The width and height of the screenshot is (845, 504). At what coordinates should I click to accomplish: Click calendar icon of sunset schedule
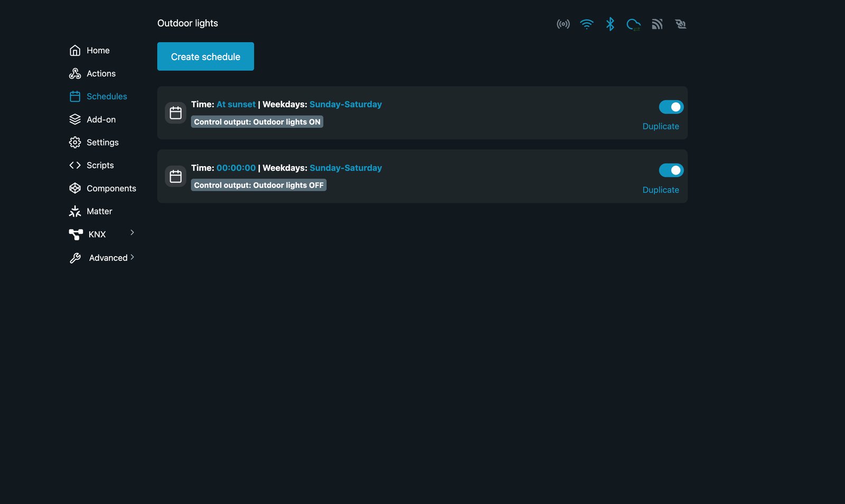[175, 113]
